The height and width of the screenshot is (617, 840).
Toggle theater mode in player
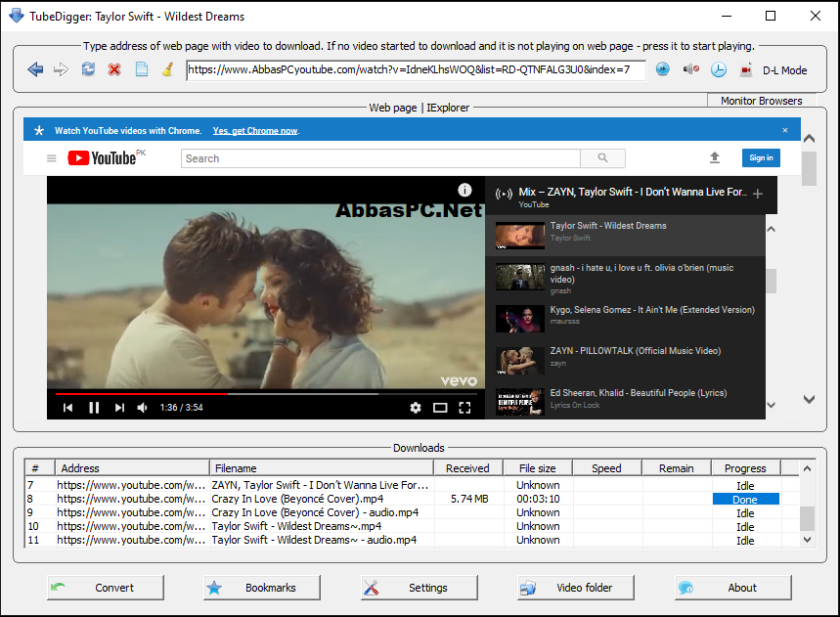[x=440, y=408]
